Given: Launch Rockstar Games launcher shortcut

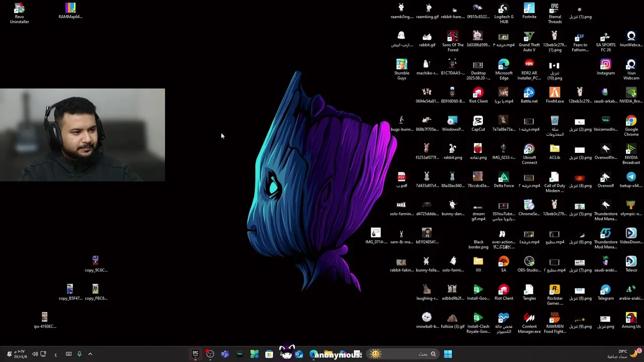Looking at the screenshot, I should pos(554,295).
